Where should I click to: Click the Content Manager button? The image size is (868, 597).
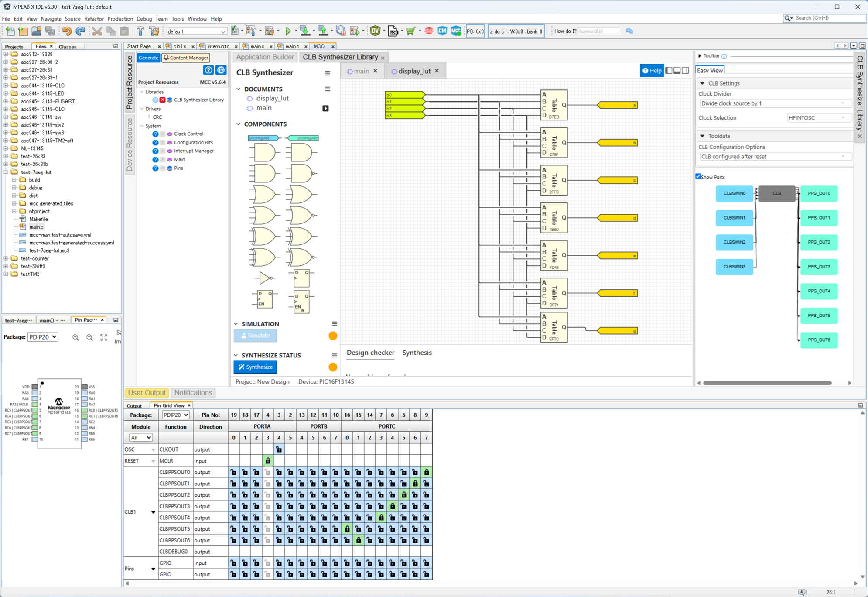pyautogui.click(x=186, y=58)
